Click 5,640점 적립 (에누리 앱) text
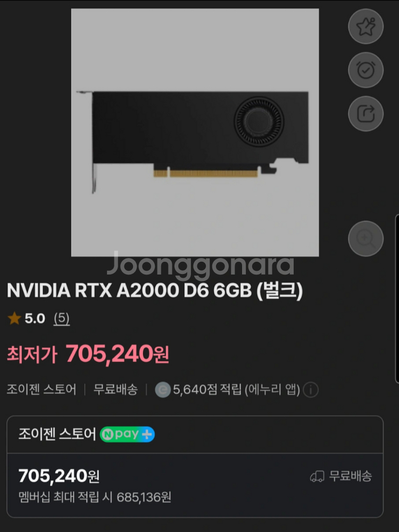The height and width of the screenshot is (532, 399). click(x=237, y=390)
